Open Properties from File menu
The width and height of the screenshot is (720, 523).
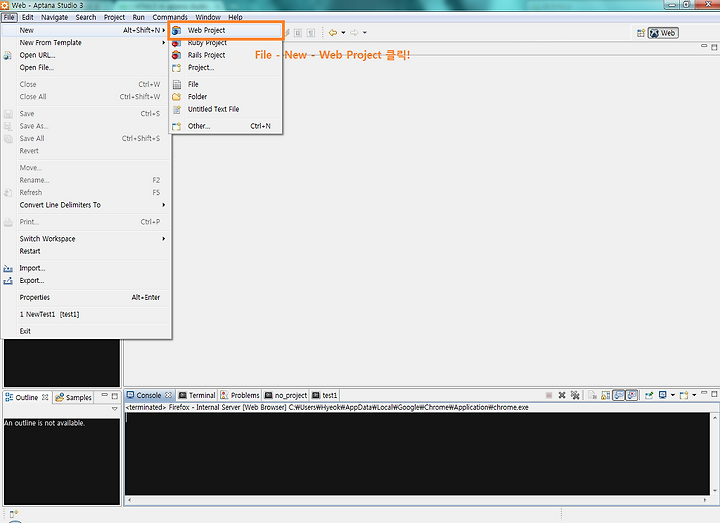(x=87, y=298)
